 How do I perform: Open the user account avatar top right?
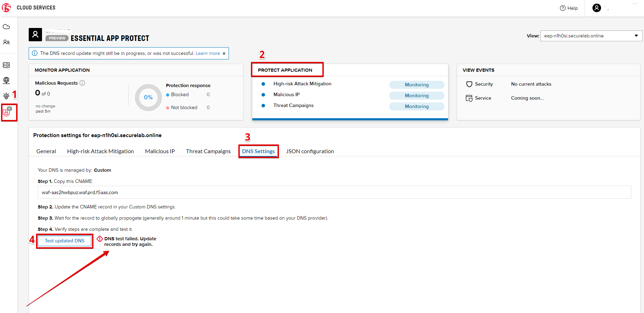[x=597, y=8]
